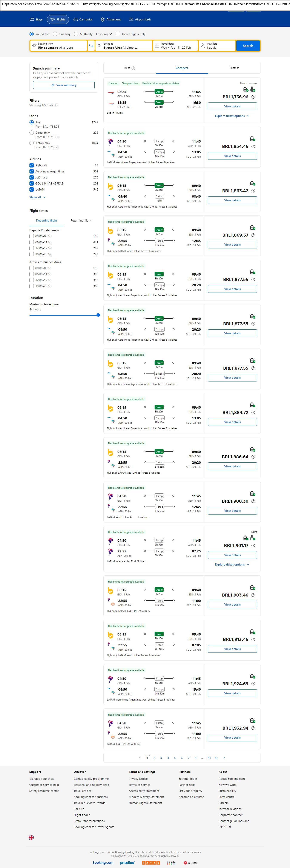Select the One way radio button
Screen dimensions: 290x868
(55, 34)
